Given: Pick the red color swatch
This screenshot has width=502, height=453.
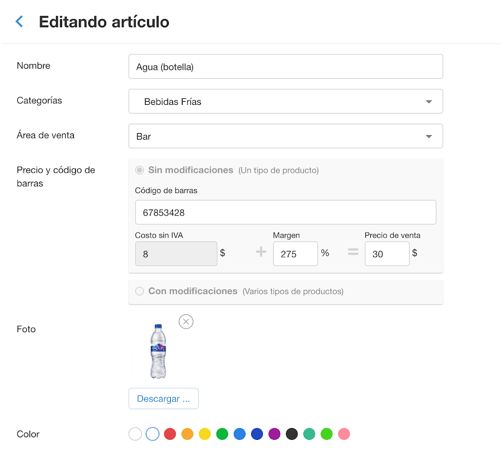Looking at the screenshot, I should [x=170, y=434].
